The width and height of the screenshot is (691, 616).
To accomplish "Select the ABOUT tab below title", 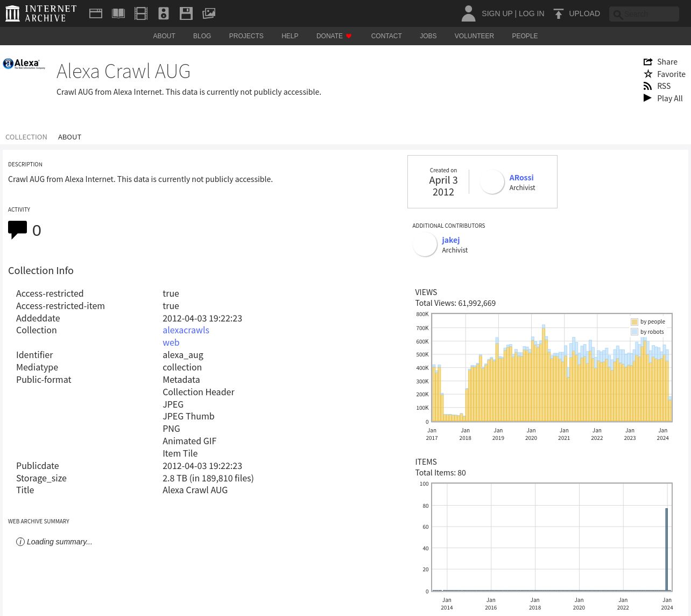I will [69, 137].
